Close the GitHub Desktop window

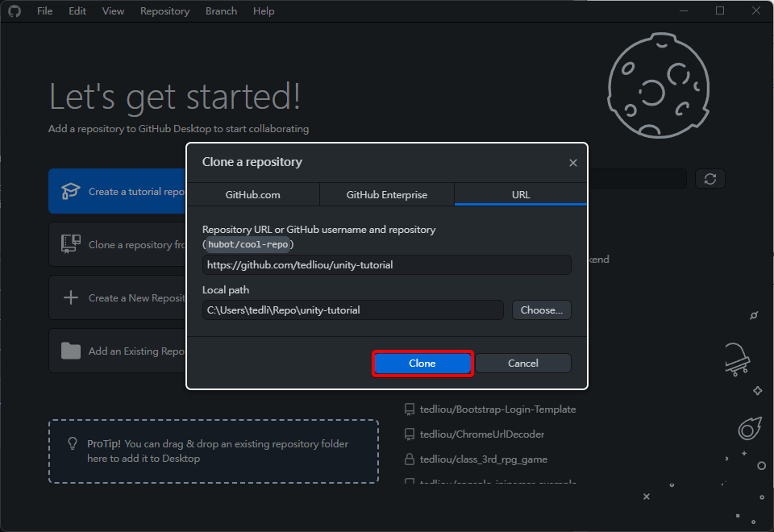755,10
